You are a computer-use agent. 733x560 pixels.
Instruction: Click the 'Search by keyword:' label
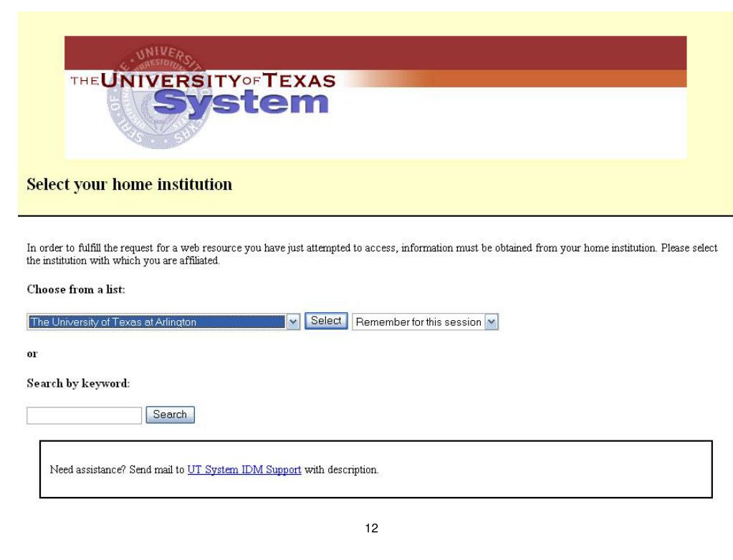pos(78,383)
